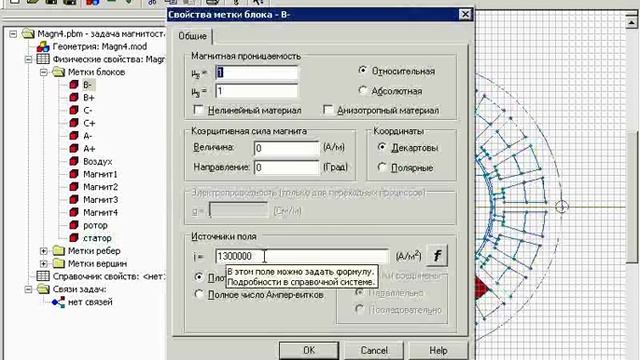Collapse the Magn4.pbm root node
This screenshot has height=360, width=640.
coord(13,33)
